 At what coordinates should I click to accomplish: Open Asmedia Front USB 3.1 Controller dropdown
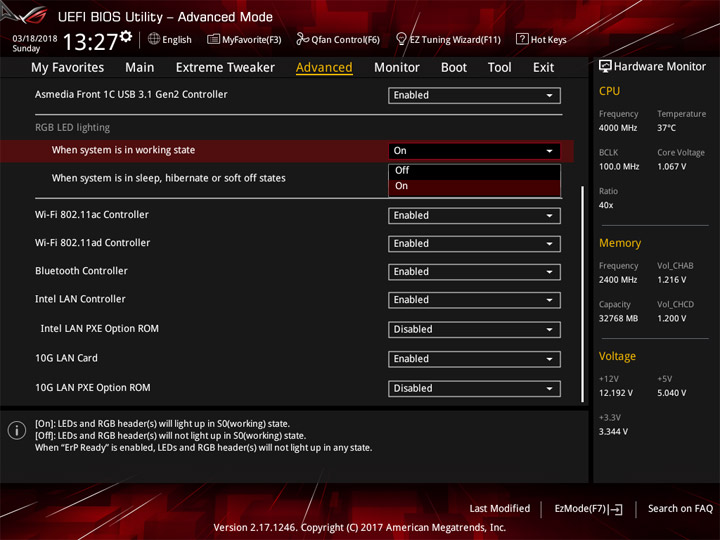474,96
